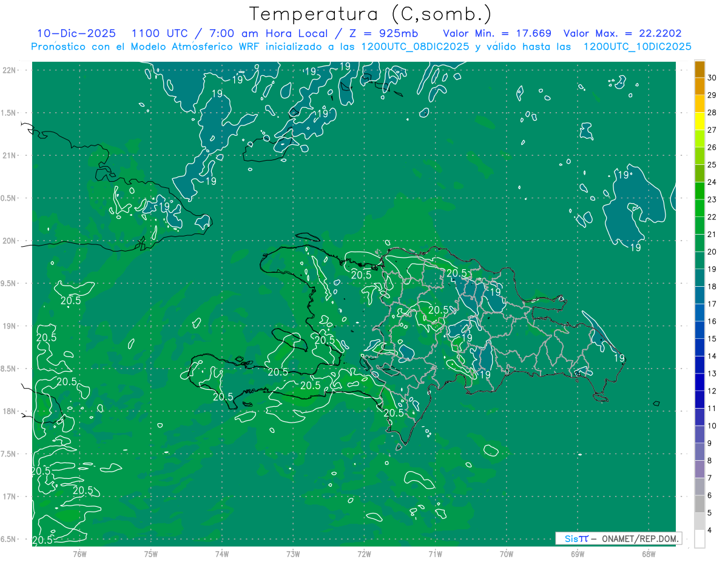Click the "18N" latitude axis label
Screen dimensions: 728x562
tap(10, 412)
